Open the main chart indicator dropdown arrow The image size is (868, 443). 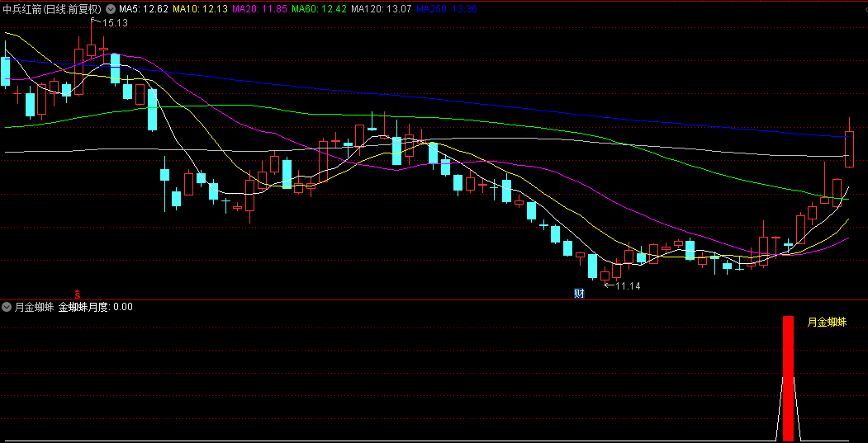[111, 9]
